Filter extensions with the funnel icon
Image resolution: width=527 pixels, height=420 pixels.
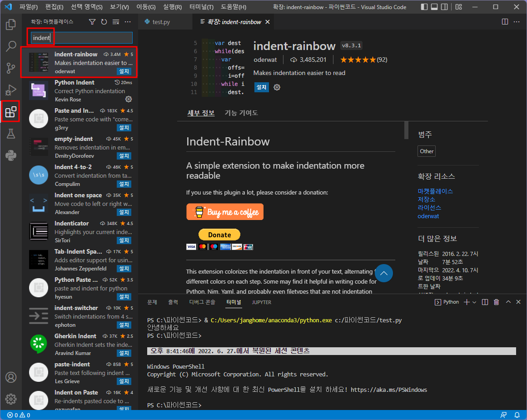coord(92,22)
